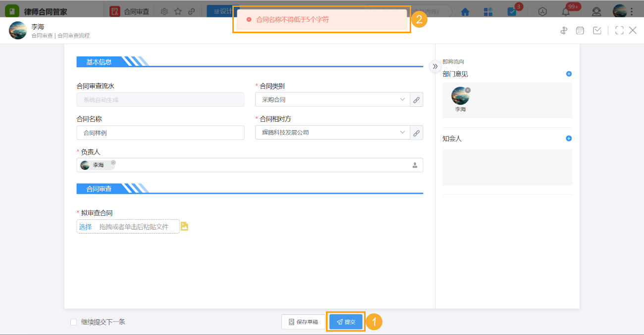Open the workflow diagram icon in header
The width and height of the screenshot is (644, 335).
(564, 31)
